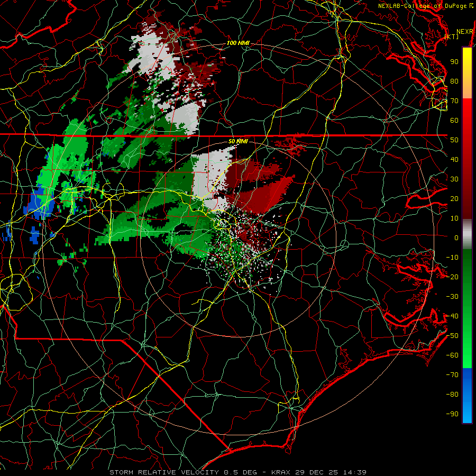Click the -10 value on the velocity scale
The height and width of the screenshot is (476, 476).
click(452, 258)
